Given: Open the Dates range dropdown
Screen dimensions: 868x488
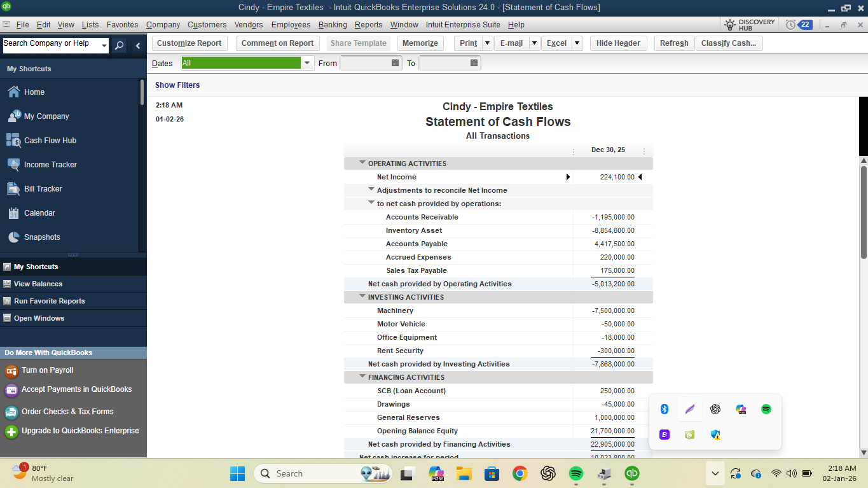Looking at the screenshot, I should pos(308,63).
